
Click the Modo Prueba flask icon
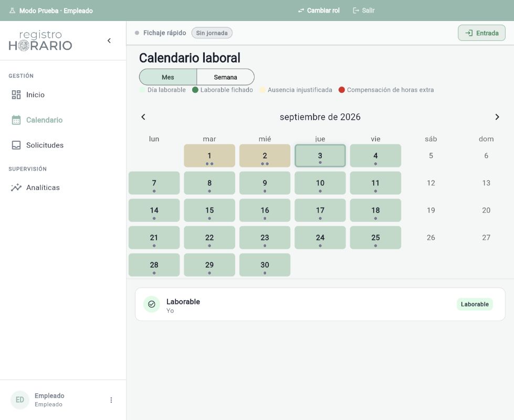[x=13, y=10]
